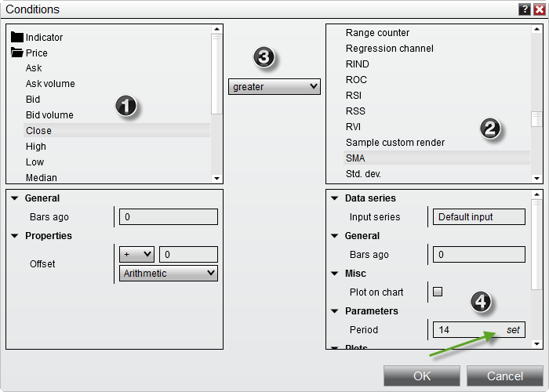Click the help question mark icon
The height and width of the screenshot is (392, 549).
(524, 9)
